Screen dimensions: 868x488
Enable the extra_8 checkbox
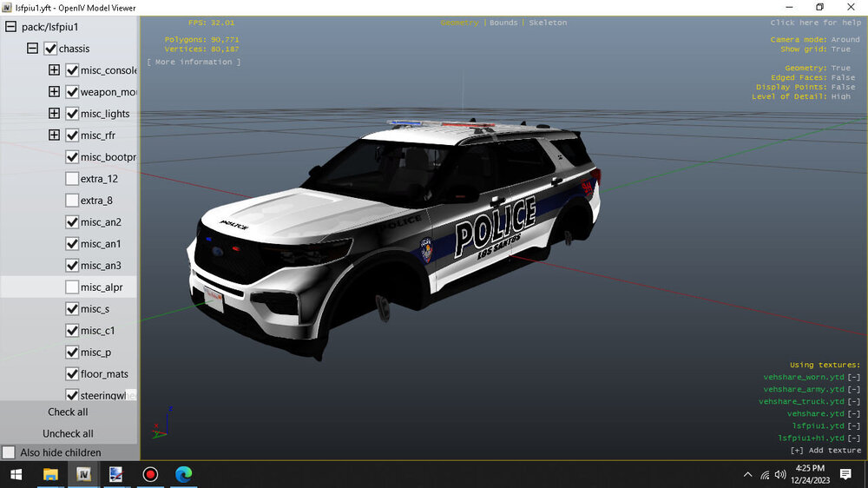(72, 200)
